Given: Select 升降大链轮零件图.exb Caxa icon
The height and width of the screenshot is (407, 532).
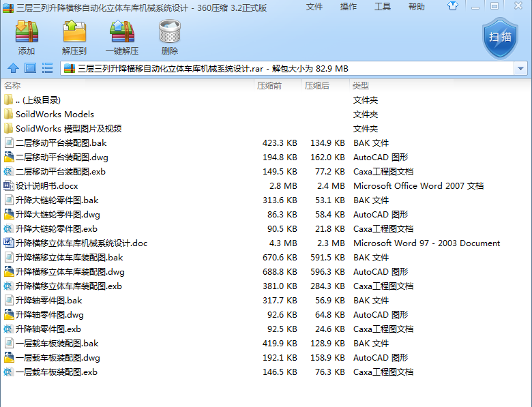Looking at the screenshot, I should [x=8, y=228].
